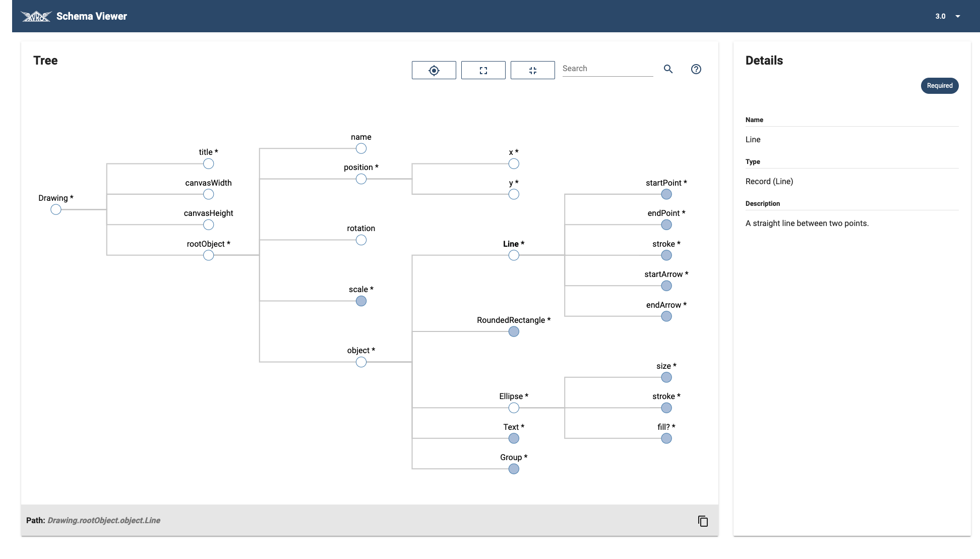The height and width of the screenshot is (559, 980).
Task: Expand the scale node circle
Action: [x=361, y=301]
